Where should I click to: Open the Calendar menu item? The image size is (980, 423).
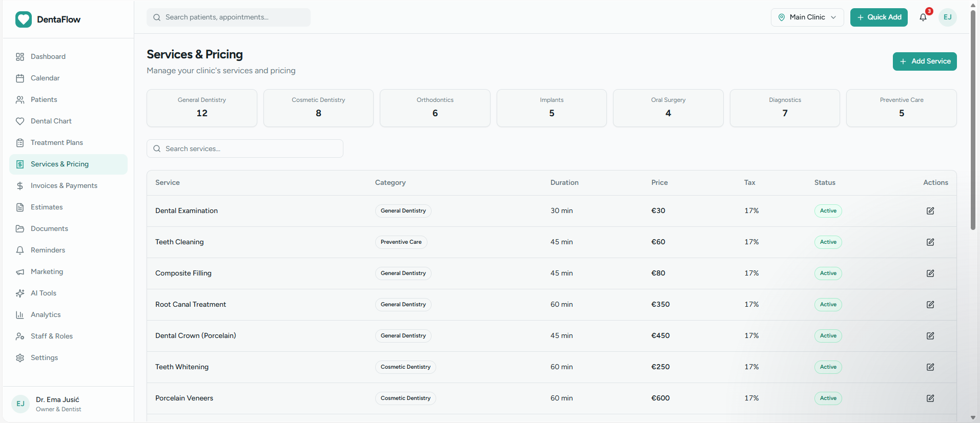(68, 78)
